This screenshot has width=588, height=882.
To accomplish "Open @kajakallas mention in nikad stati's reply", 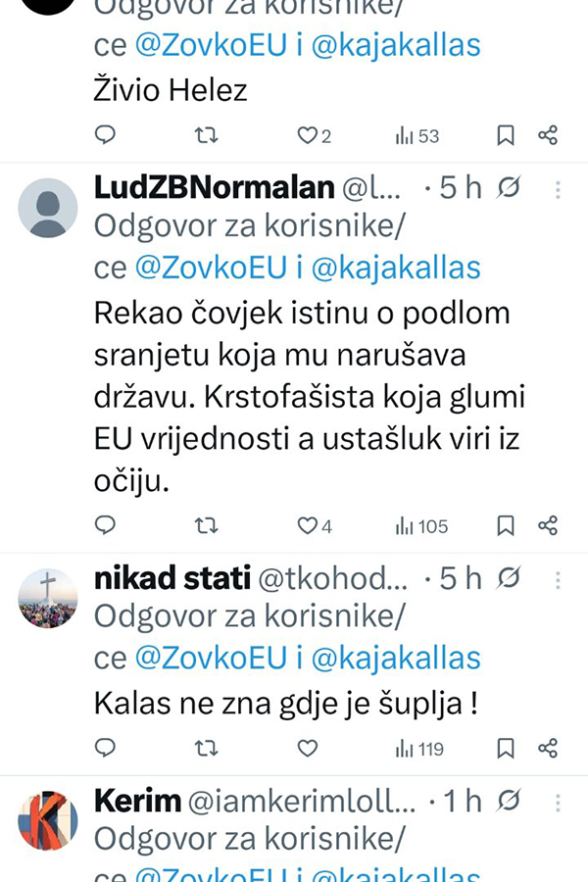I will pyautogui.click(x=395, y=658).
